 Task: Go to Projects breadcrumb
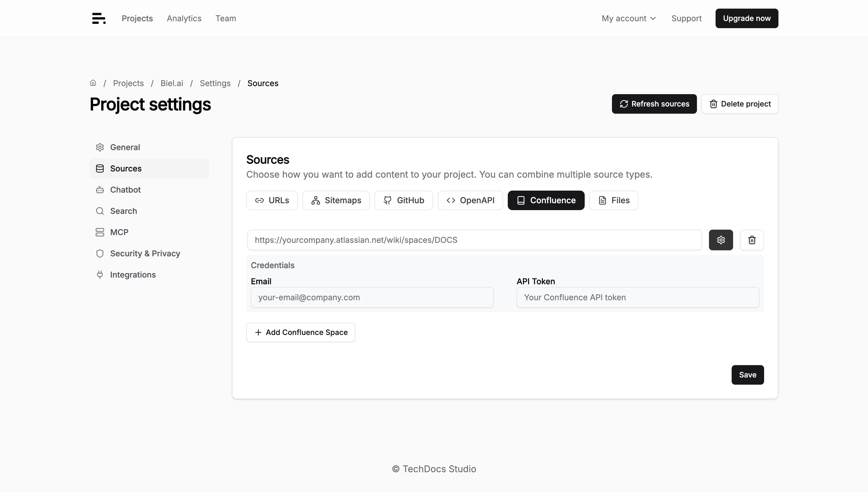pyautogui.click(x=128, y=83)
